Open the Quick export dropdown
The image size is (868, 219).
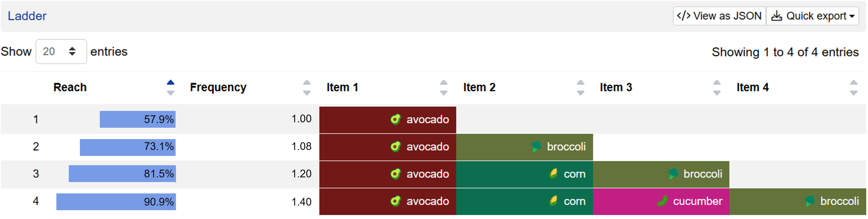tap(812, 16)
